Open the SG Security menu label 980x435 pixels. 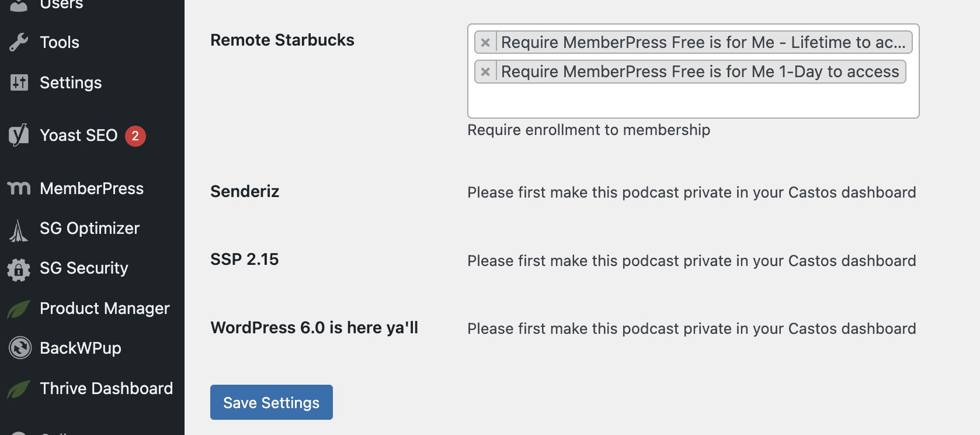click(x=84, y=268)
